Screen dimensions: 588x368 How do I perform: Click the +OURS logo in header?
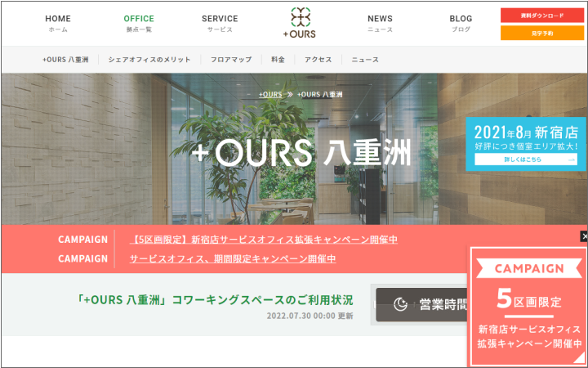pos(299,23)
